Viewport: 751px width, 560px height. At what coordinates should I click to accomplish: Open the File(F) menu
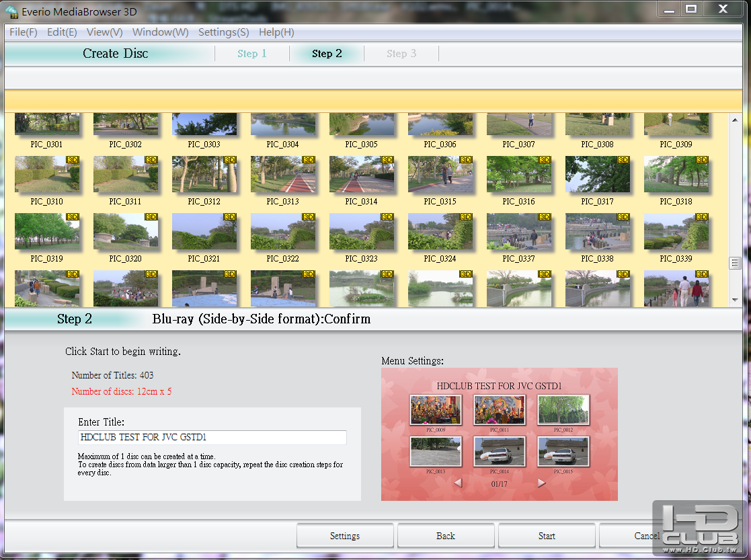point(24,32)
